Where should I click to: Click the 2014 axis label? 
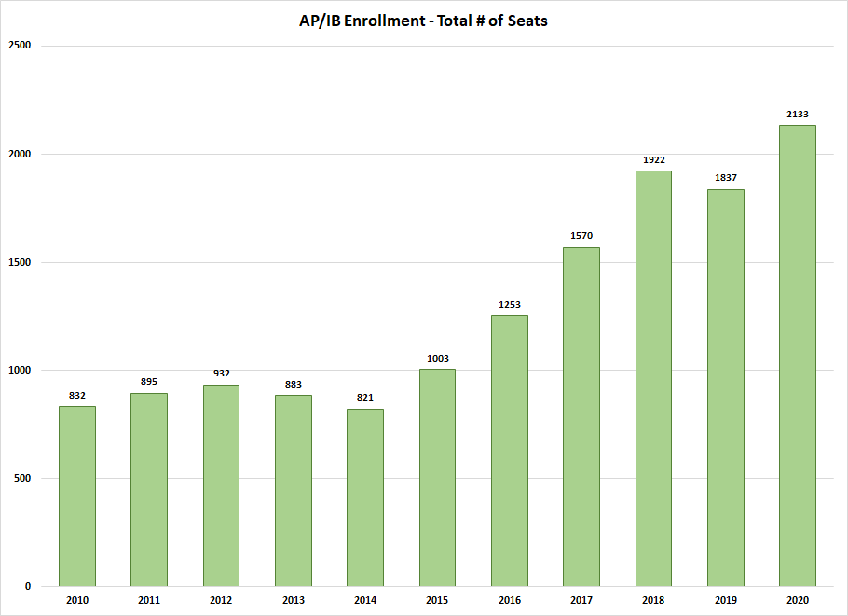365,600
